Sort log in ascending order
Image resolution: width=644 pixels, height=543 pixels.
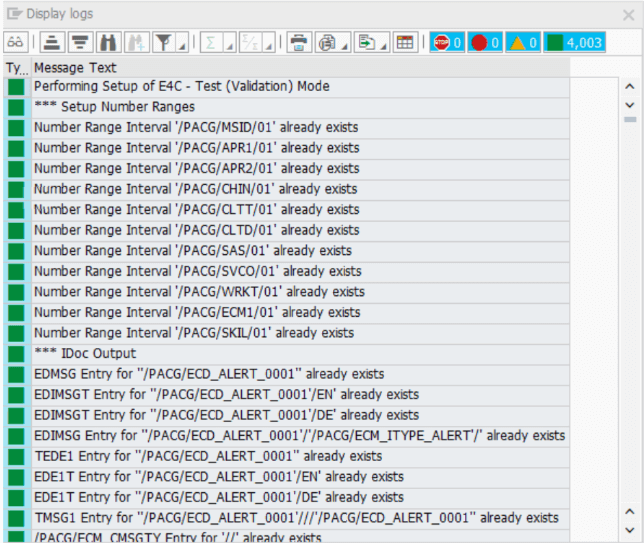[52, 42]
